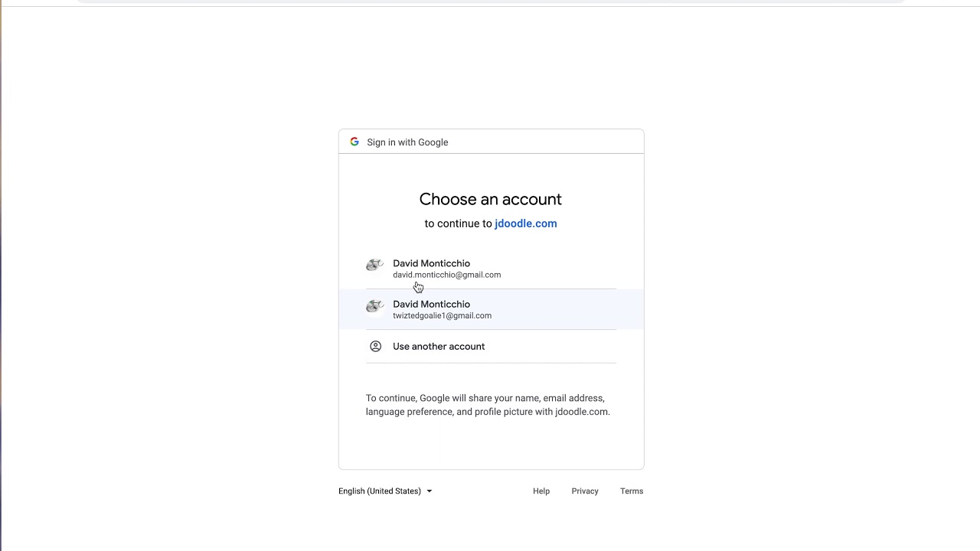Open the Privacy link

point(585,491)
